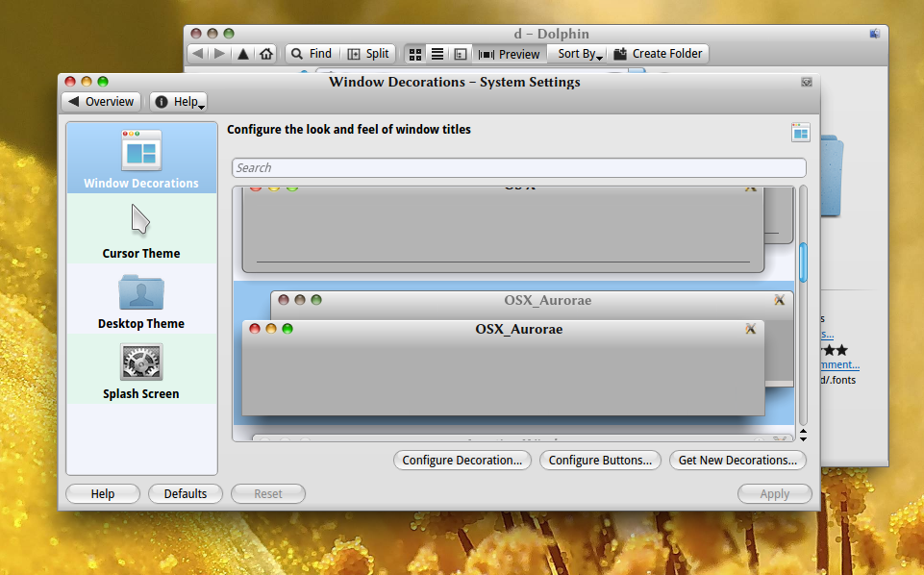This screenshot has height=575, width=924.
Task: Open Configure Buttons dialog
Action: coord(600,461)
